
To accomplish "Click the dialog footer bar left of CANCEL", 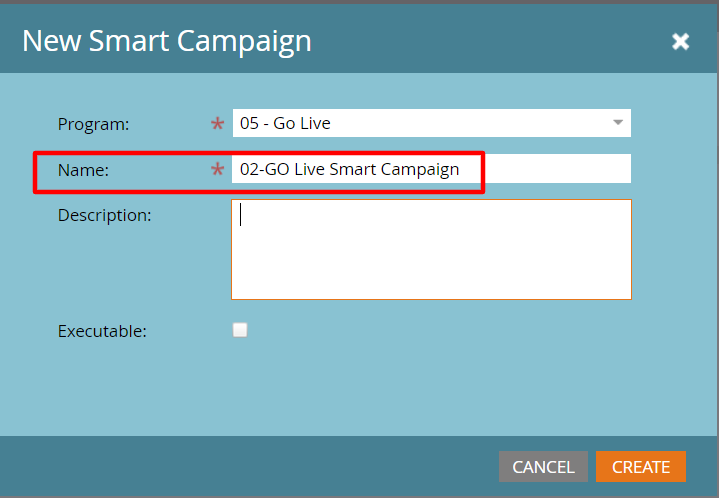I will click(x=248, y=467).
